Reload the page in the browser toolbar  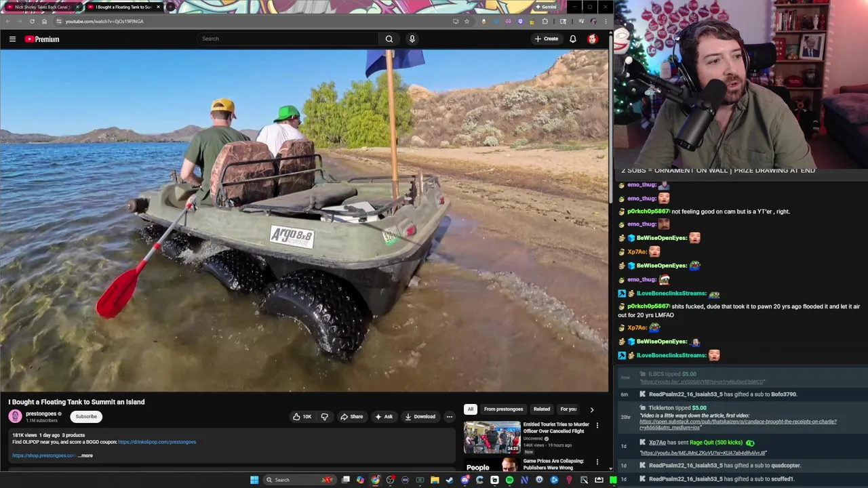pyautogui.click(x=32, y=21)
